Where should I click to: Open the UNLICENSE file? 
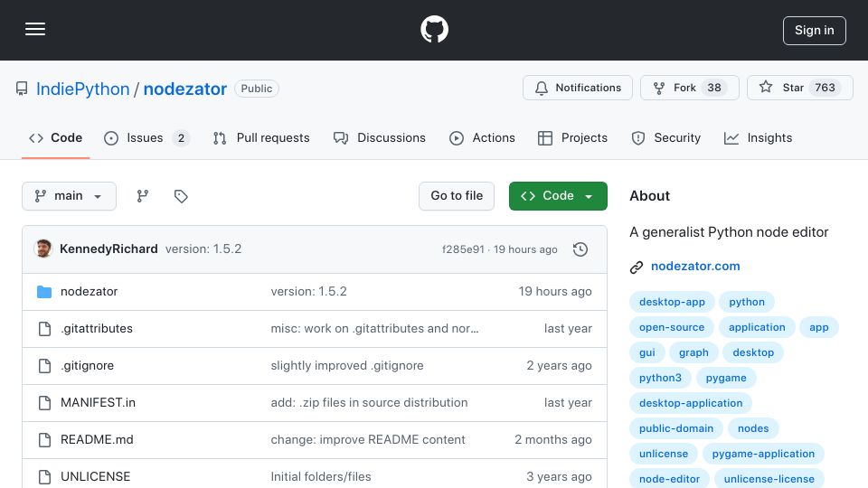(x=95, y=477)
